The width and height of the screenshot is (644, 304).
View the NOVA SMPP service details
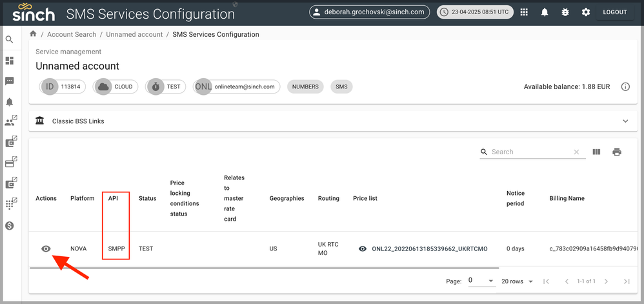[46, 248]
